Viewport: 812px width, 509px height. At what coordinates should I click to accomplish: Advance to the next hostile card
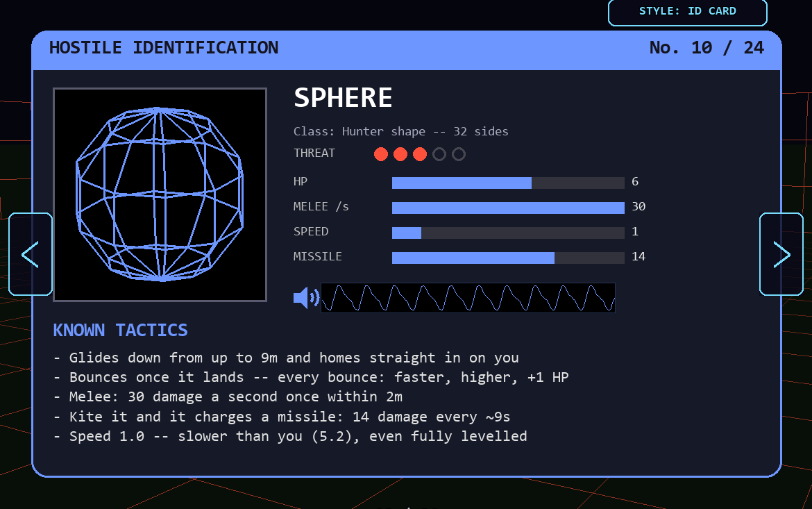pos(781,254)
